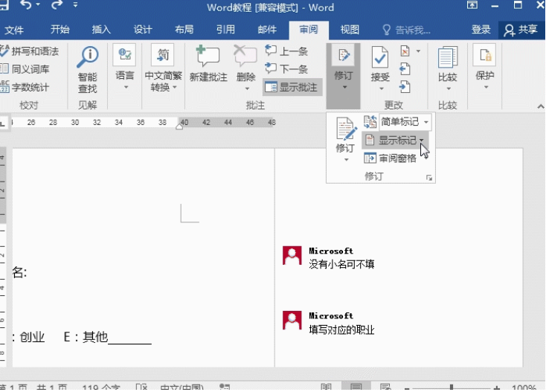Switch to the 邮件 ribbon tab
This screenshot has height=392, width=546.
coord(267,30)
